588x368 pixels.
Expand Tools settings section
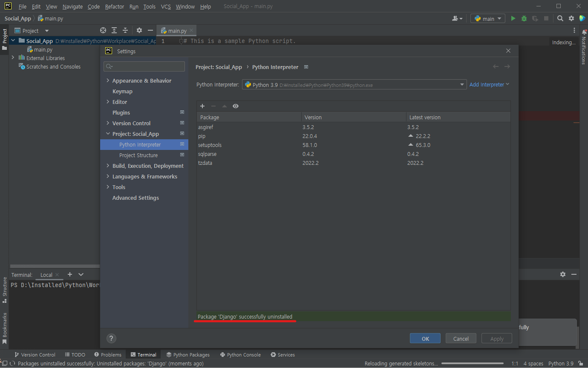pyautogui.click(x=108, y=187)
